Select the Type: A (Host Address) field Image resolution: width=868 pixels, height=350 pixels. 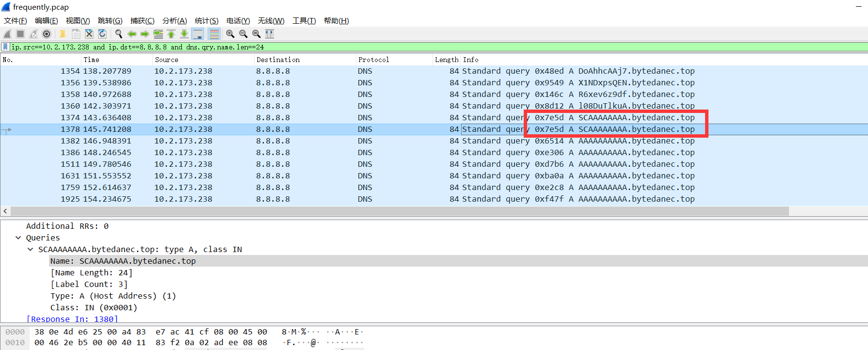(113, 296)
